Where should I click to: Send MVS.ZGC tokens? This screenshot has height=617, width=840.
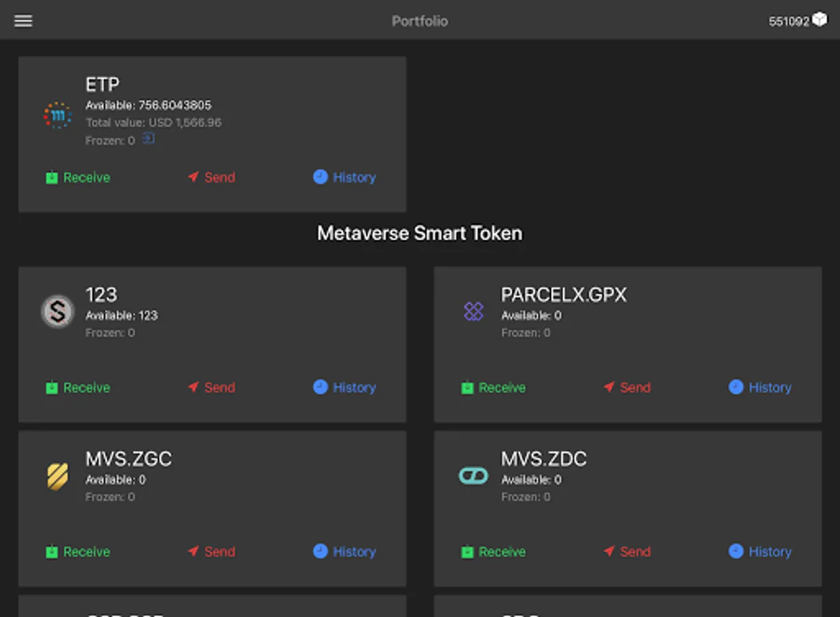click(x=212, y=552)
